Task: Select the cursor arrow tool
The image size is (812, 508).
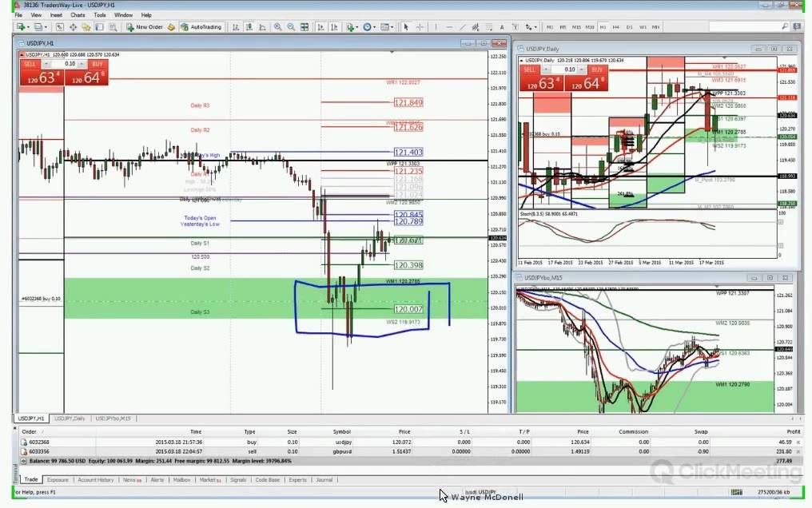Action: [406, 27]
